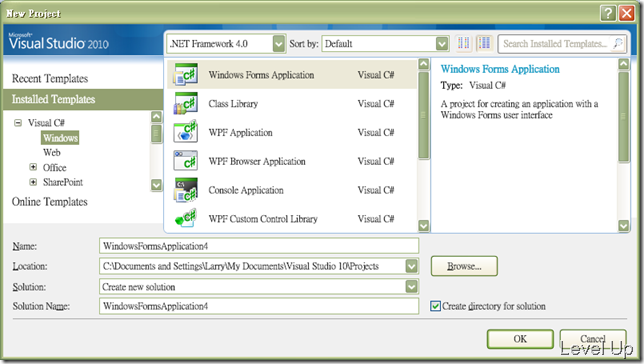Viewport: 644px width, 364px height.
Task: Click the search magnifier icon
Action: tap(617, 44)
